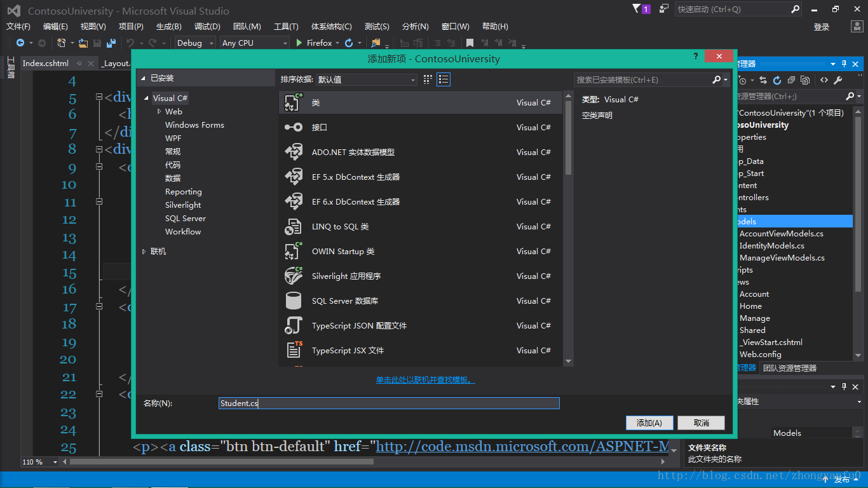Open the Firefox browser selection dropdown arrow
The height and width of the screenshot is (488, 868).
pos(338,43)
